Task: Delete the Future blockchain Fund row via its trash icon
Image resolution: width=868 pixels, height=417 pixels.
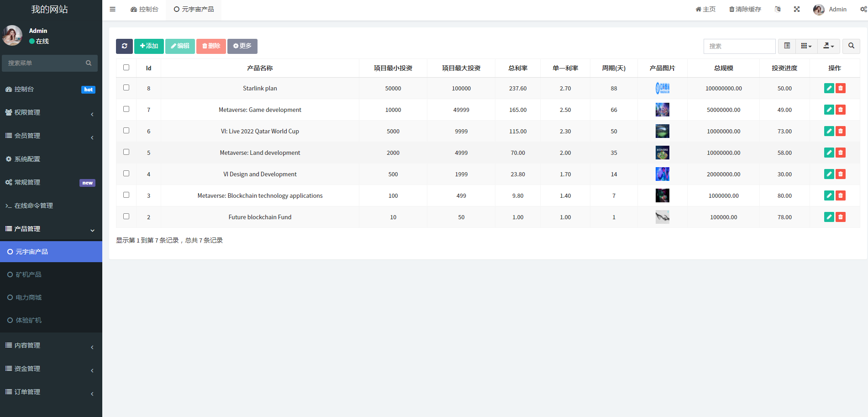Action: (x=841, y=217)
